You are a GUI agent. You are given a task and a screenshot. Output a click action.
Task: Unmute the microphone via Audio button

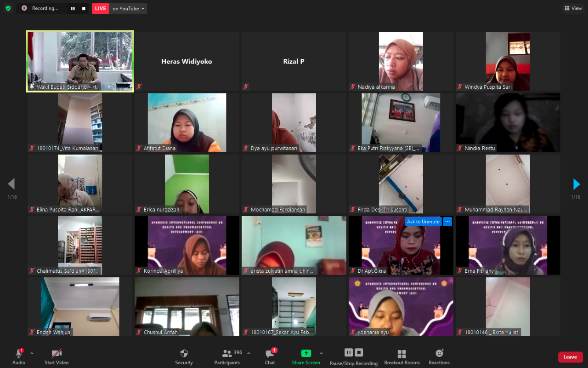(x=19, y=356)
